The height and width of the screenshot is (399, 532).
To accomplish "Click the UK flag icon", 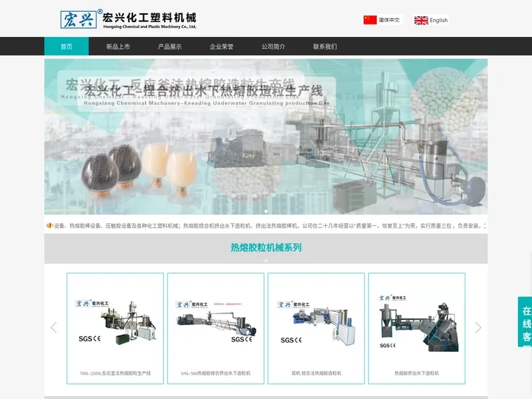I will pos(421,21).
